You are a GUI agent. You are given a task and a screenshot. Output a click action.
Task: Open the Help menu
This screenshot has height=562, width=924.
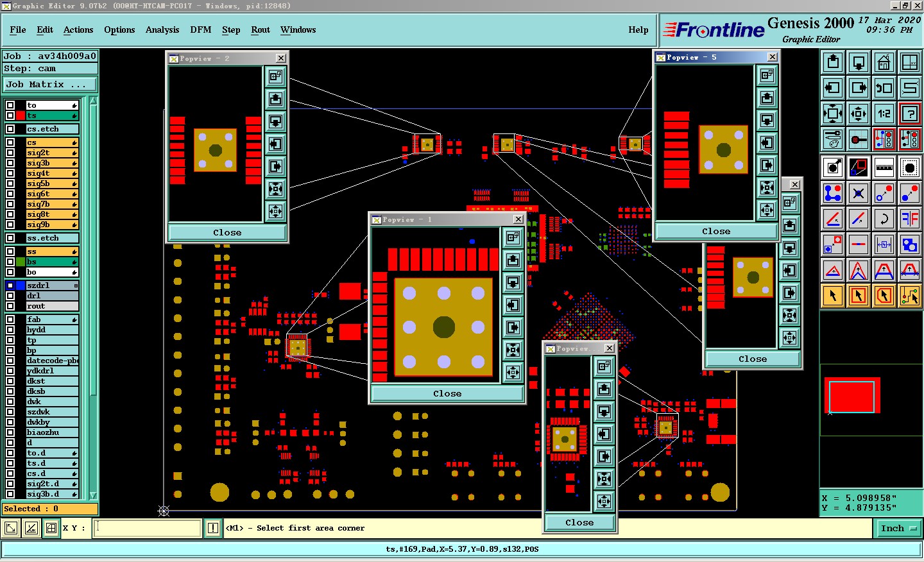coord(638,30)
